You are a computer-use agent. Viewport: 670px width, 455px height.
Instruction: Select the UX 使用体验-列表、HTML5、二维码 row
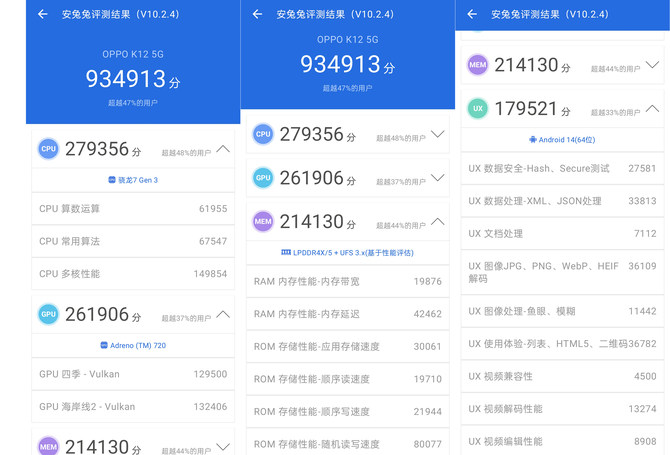tap(562, 343)
